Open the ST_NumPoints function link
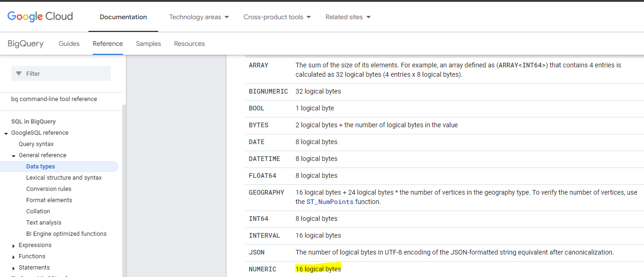Screen dimensions: 644x277 click(330, 202)
